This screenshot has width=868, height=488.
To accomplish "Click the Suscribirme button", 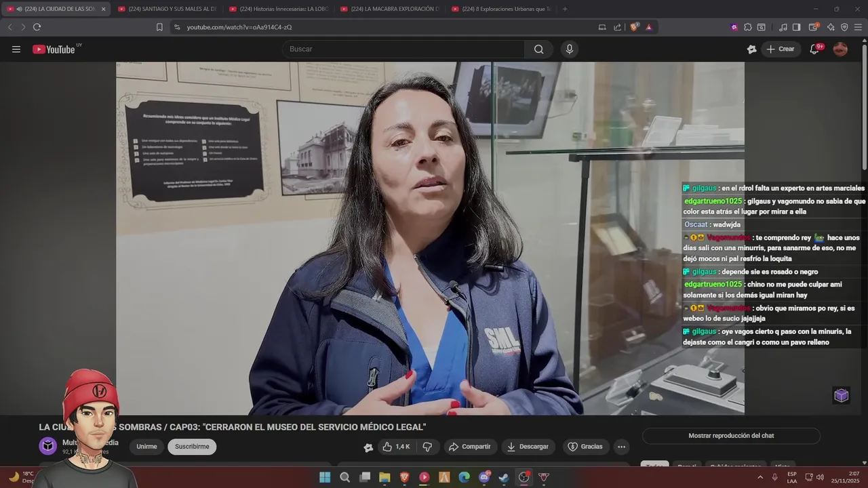I will tap(192, 447).
